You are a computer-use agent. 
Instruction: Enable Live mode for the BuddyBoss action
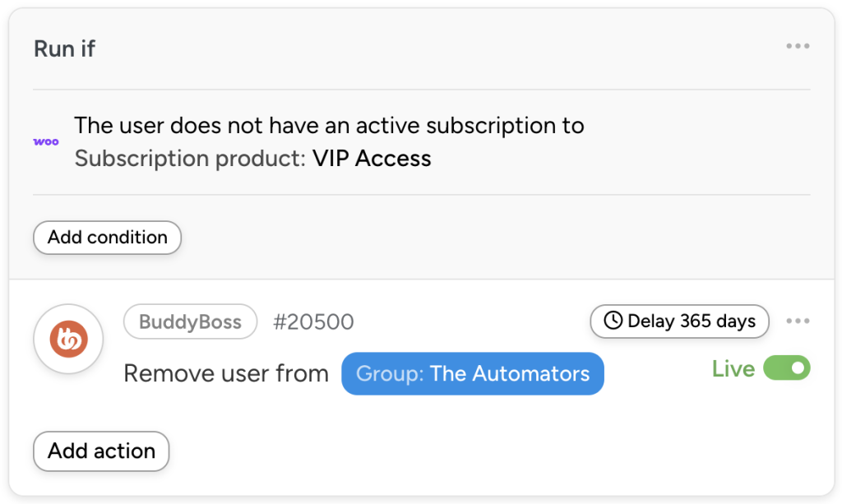[785, 368]
